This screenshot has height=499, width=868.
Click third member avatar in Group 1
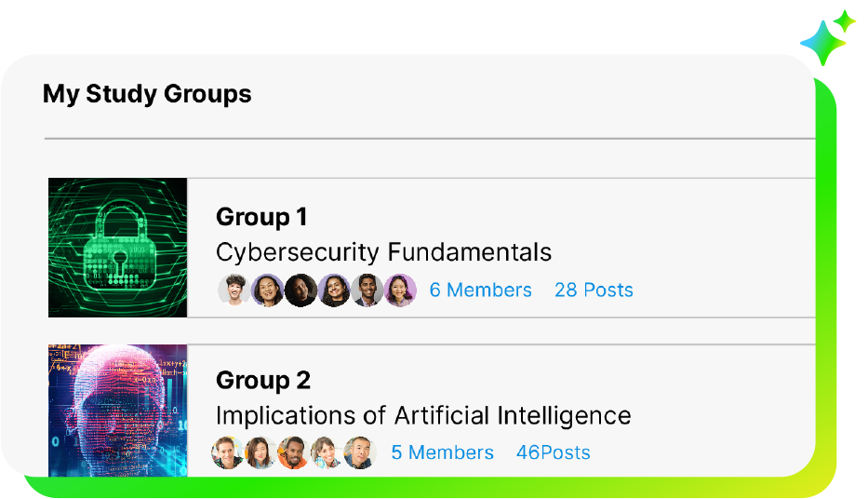(300, 290)
